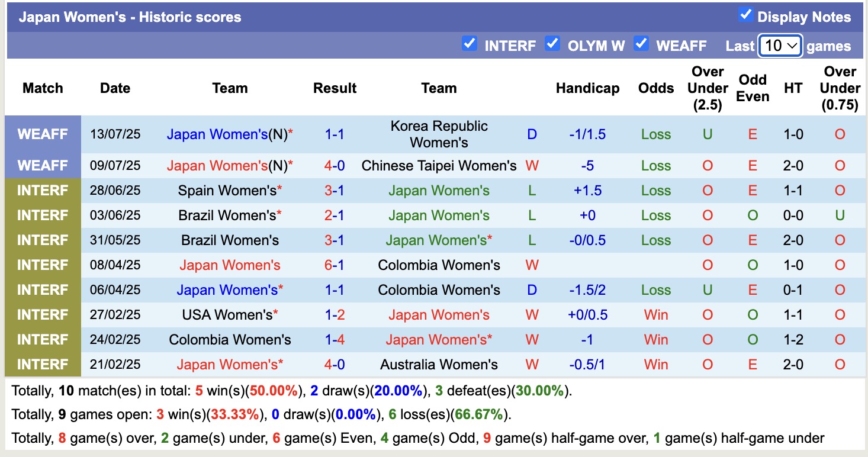Open the 4-0 result versus Chinese Taipei
Viewport: 868px width, 457px height.
pyautogui.click(x=335, y=166)
